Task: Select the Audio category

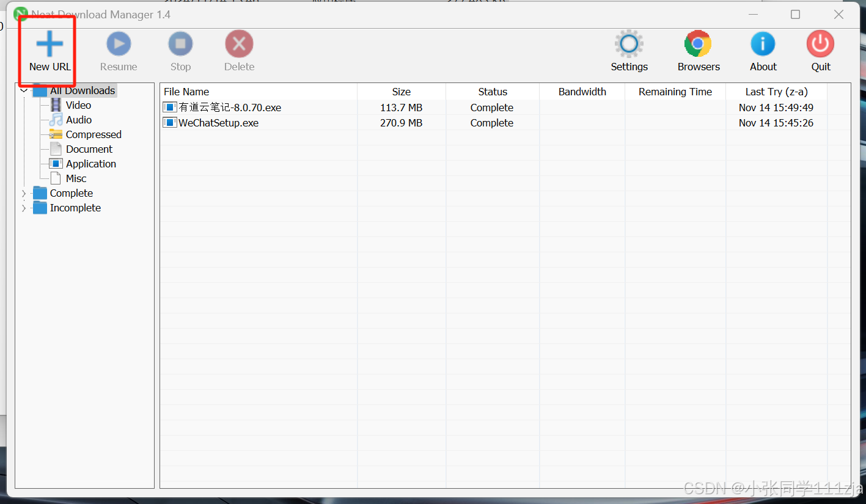Action: 79,120
